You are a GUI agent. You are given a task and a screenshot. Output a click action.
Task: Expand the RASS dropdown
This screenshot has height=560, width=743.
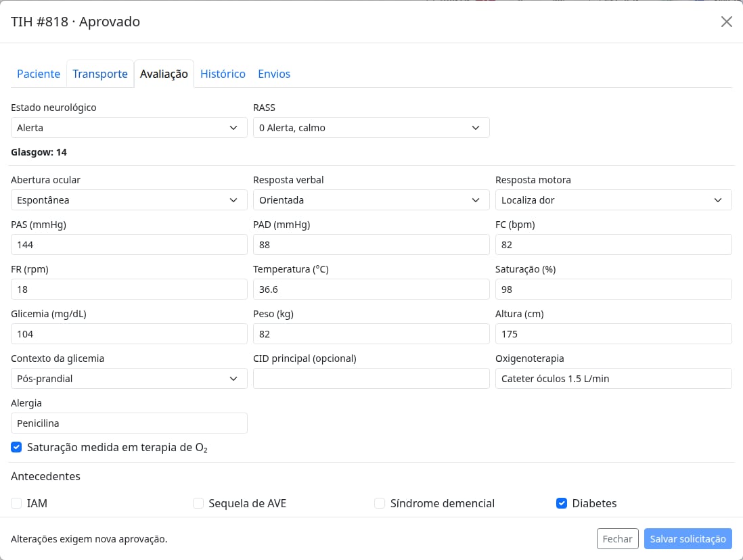click(371, 127)
